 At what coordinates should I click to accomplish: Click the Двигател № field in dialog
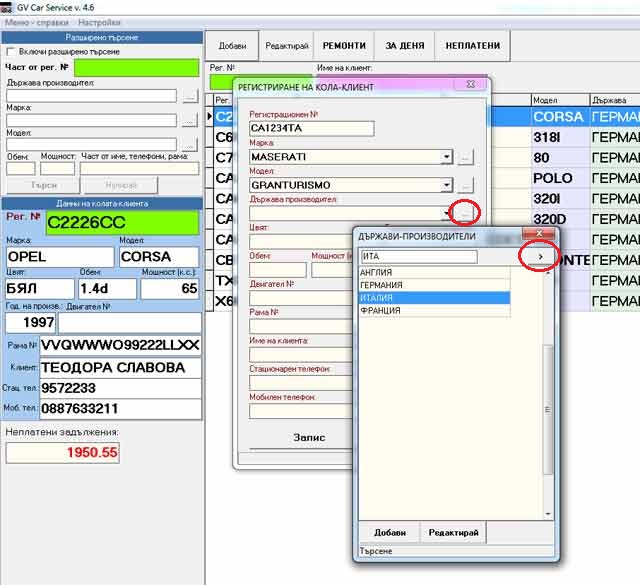click(x=301, y=298)
